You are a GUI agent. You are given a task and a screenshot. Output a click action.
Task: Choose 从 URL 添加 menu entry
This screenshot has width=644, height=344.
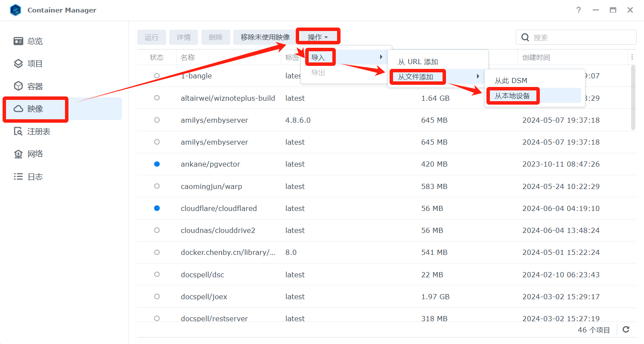(x=418, y=62)
